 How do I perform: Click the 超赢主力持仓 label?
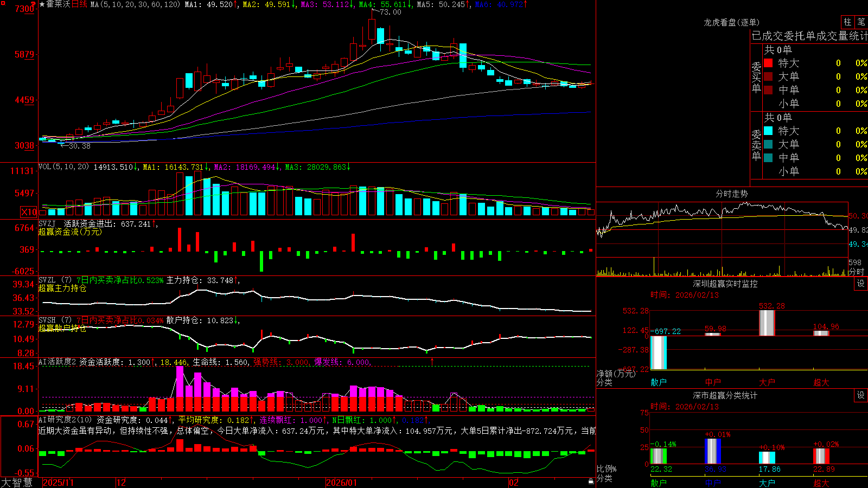pos(62,288)
